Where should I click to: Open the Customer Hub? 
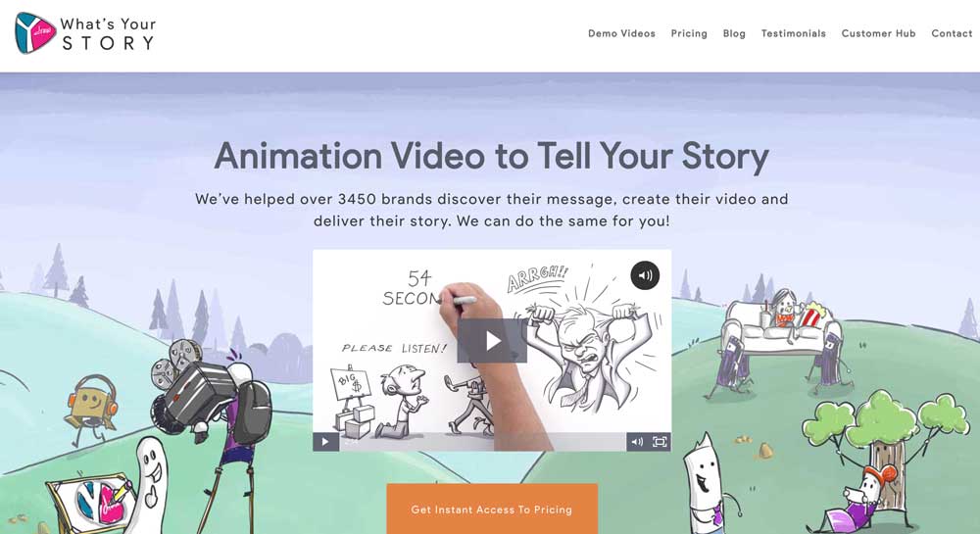point(878,33)
